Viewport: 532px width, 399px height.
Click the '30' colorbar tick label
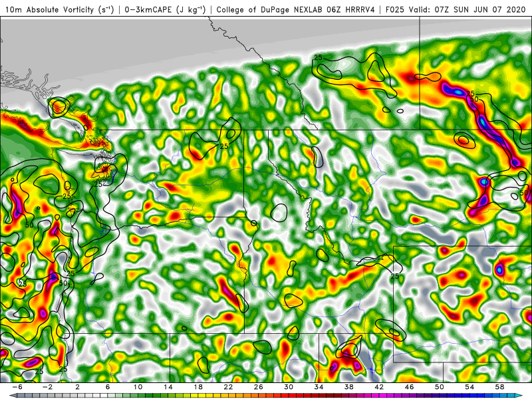(289, 387)
